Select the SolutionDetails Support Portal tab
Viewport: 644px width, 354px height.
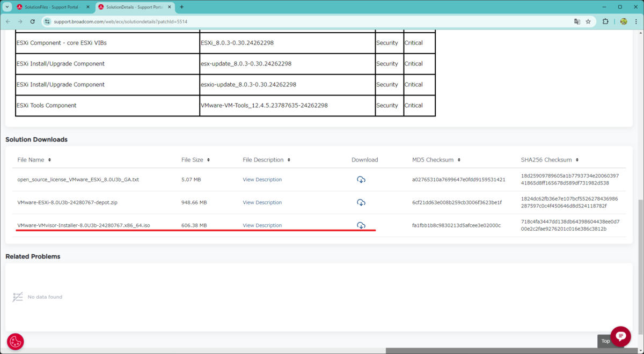tap(134, 7)
